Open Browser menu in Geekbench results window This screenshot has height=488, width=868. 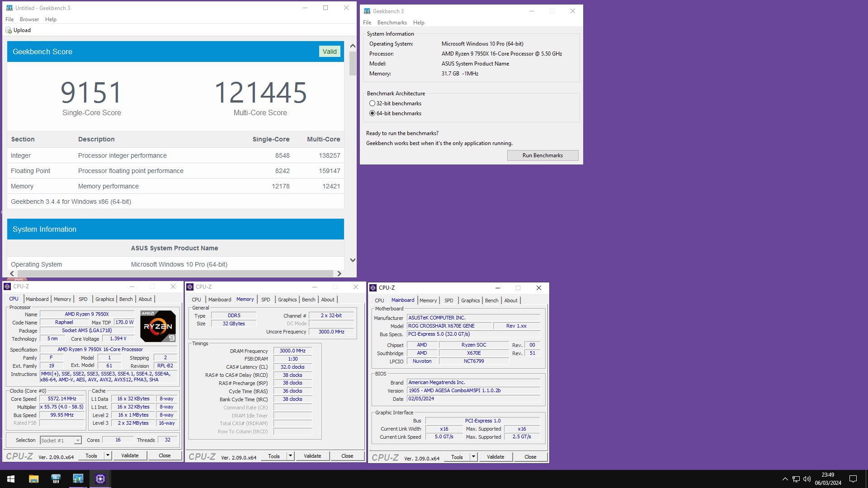coord(29,19)
